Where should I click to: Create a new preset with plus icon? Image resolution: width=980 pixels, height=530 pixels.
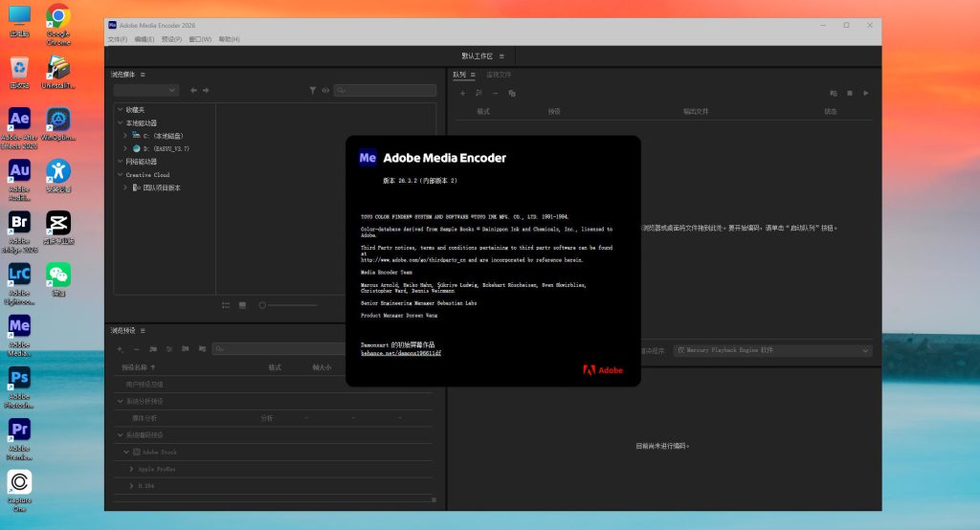click(x=120, y=349)
